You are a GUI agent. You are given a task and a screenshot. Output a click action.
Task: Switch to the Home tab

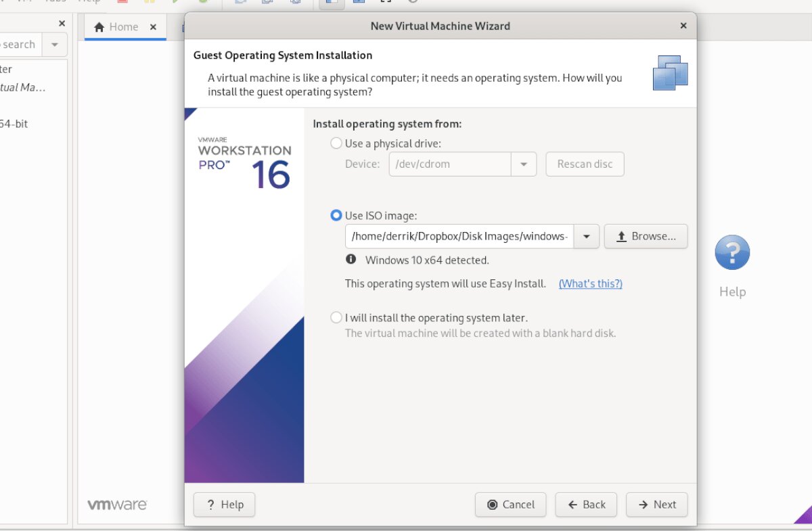[122, 27]
